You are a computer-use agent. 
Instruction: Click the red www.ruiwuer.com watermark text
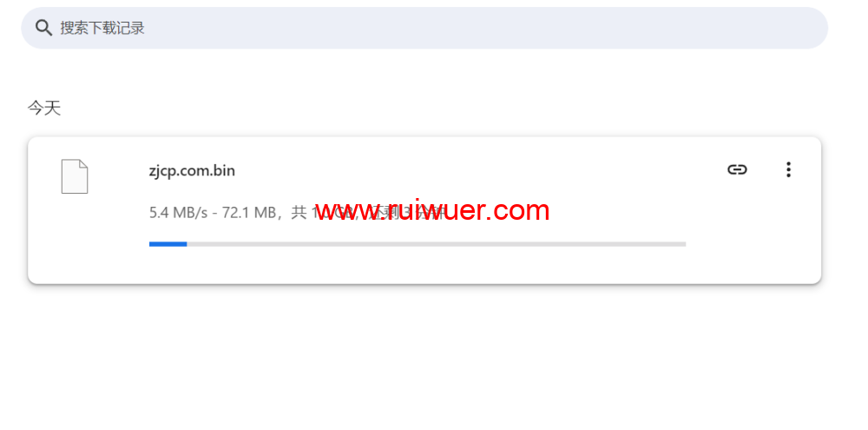point(432,210)
